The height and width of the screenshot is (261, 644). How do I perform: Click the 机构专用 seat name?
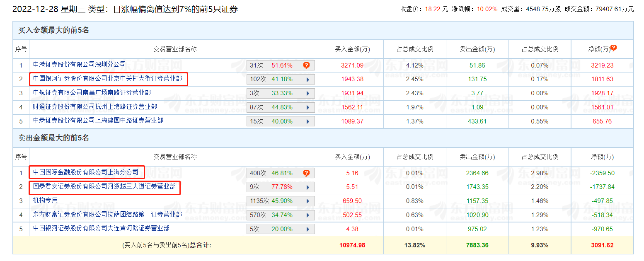46,201
